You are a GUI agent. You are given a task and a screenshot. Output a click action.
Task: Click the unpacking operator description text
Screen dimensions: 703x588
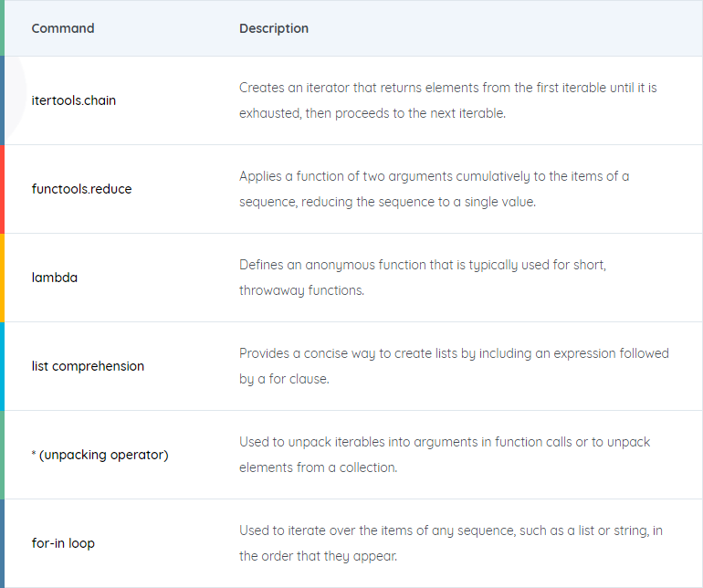[x=445, y=455]
